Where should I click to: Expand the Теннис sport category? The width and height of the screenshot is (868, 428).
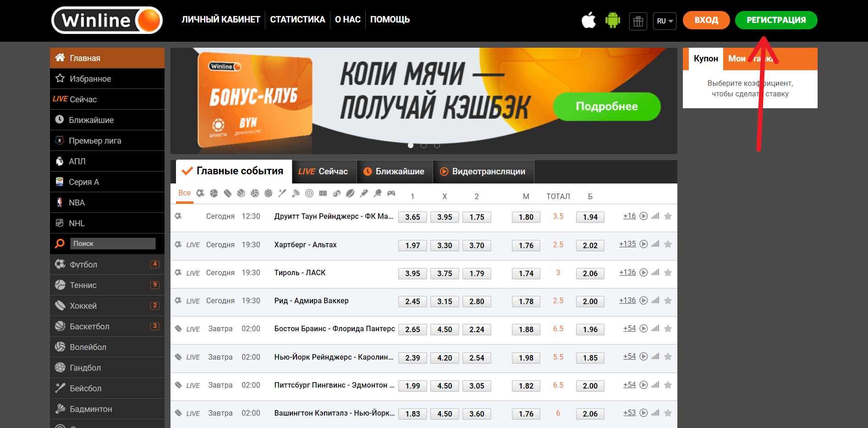(107, 285)
